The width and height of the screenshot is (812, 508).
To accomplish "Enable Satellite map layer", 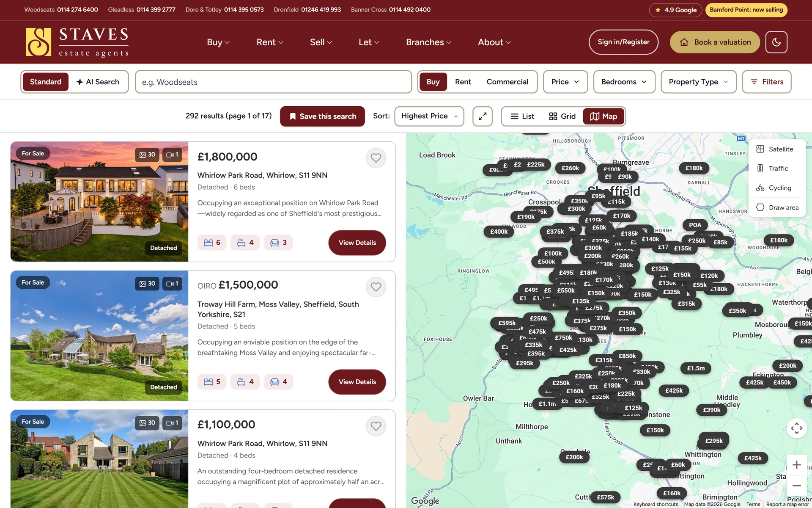I will pos(776,149).
